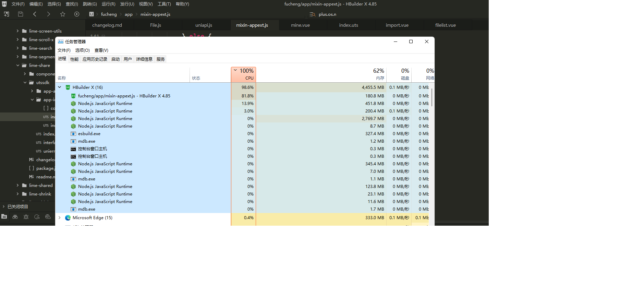Collapse the HBuilder X (16) process group
Viewport: 644px width, 308px height.
60,87
